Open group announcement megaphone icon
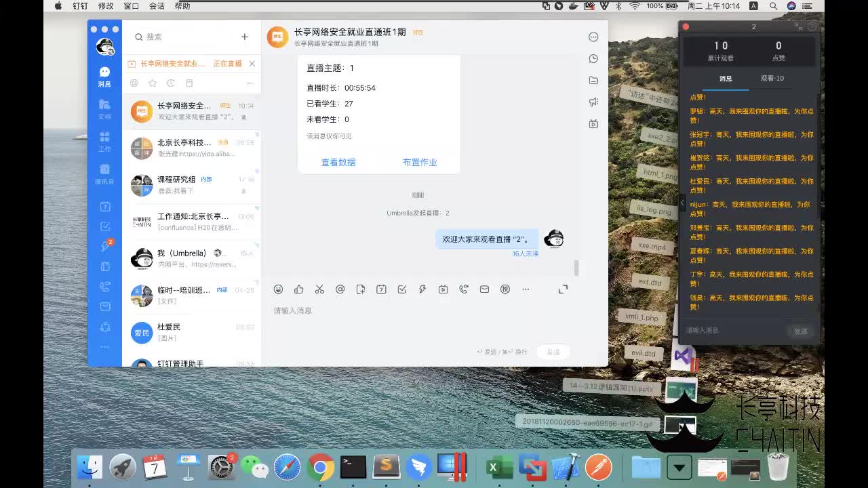 (593, 102)
